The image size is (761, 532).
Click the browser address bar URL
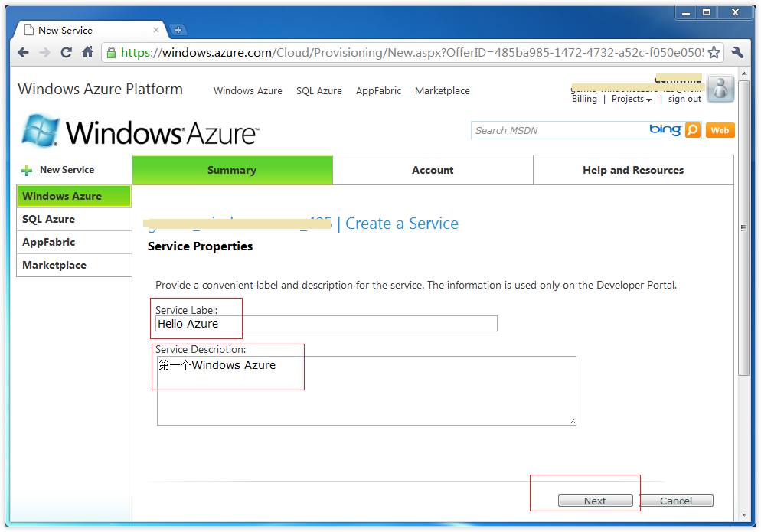(x=413, y=52)
